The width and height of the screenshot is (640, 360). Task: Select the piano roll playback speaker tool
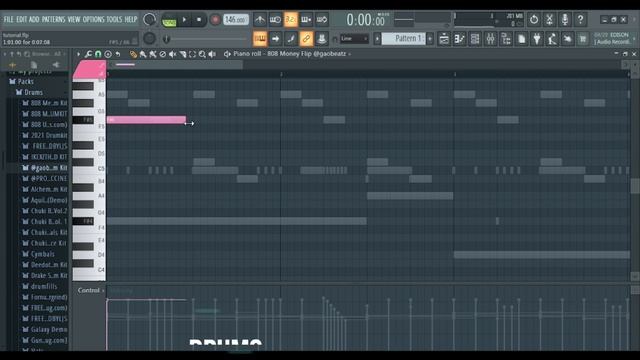[x=212, y=54]
